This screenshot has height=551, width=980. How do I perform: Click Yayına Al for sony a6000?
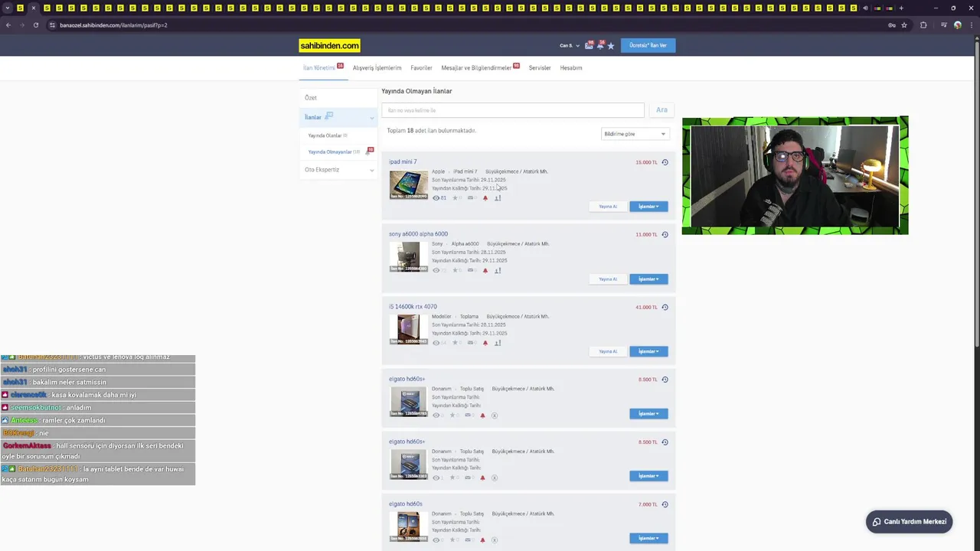608,279
